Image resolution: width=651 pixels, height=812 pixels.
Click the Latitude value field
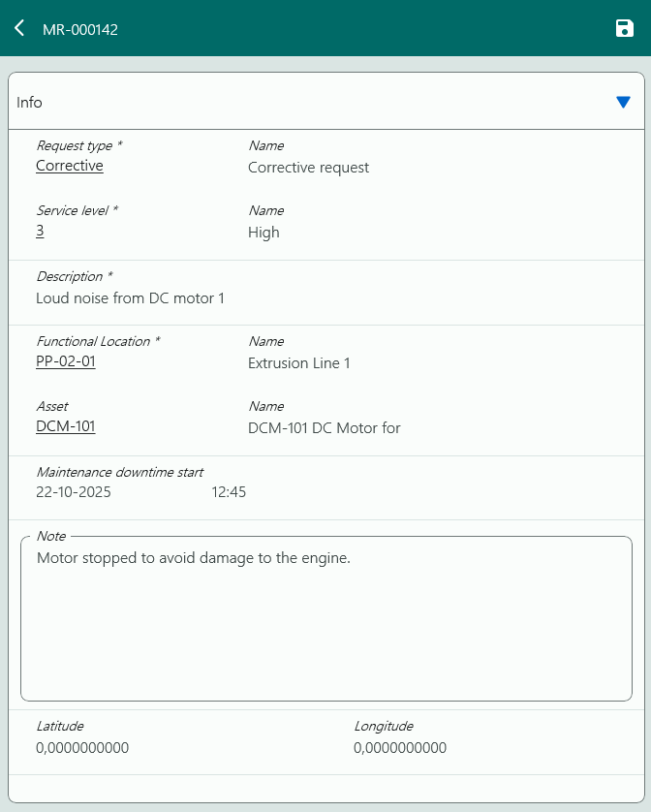(x=82, y=748)
